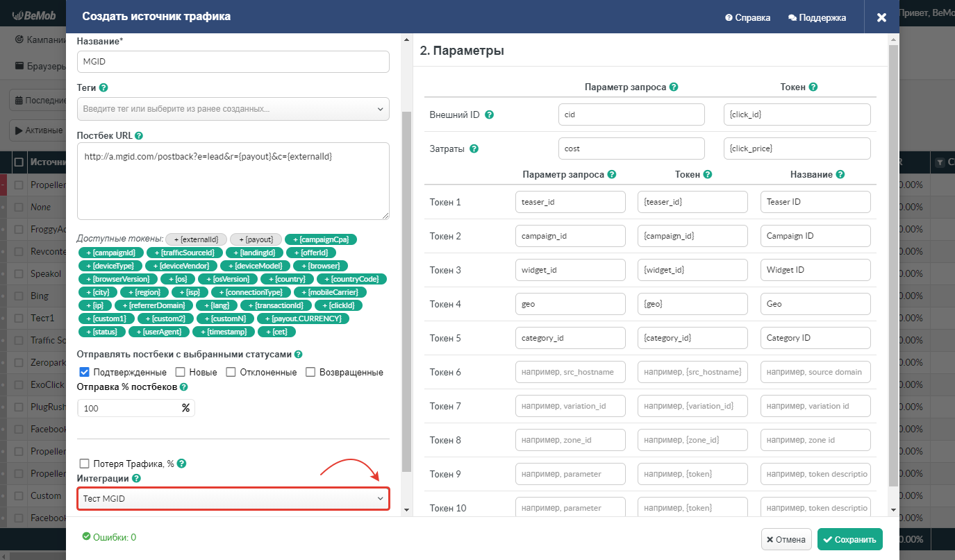Click help icon next to Название column header
The image size is (955, 560).
[x=840, y=175]
